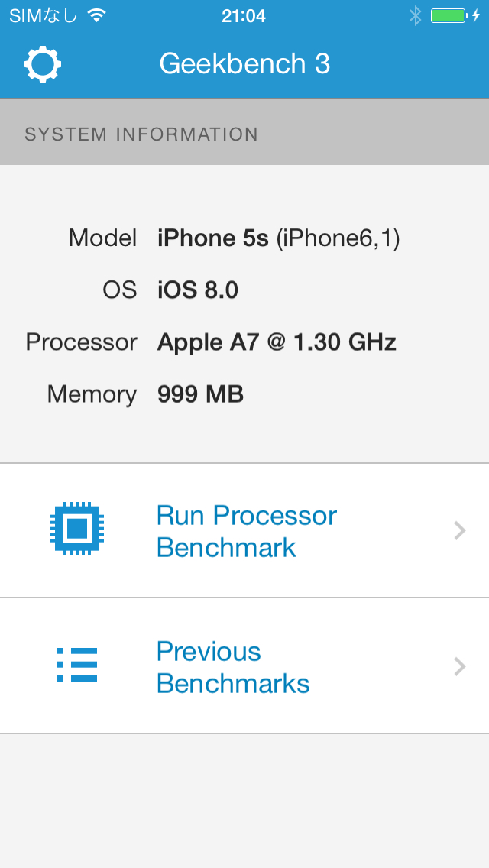Tap the System Information section header
The image size is (489, 868).
click(141, 134)
